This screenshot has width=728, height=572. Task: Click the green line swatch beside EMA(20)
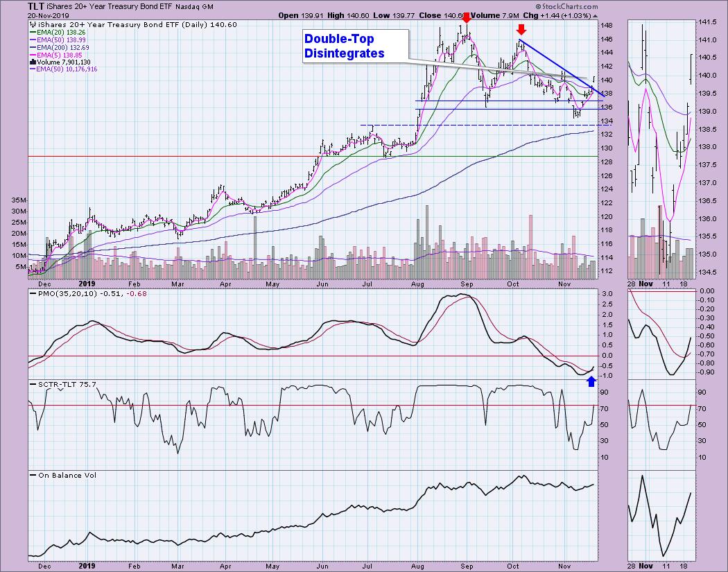[x=33, y=33]
